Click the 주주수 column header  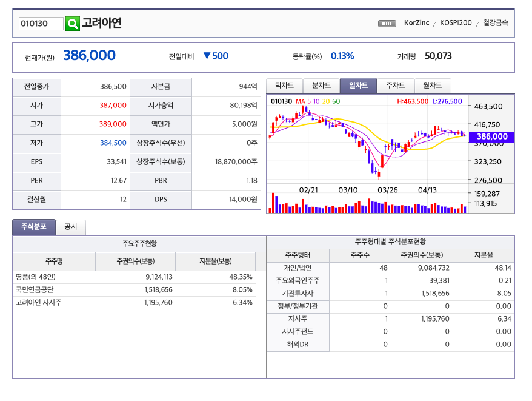click(x=360, y=255)
